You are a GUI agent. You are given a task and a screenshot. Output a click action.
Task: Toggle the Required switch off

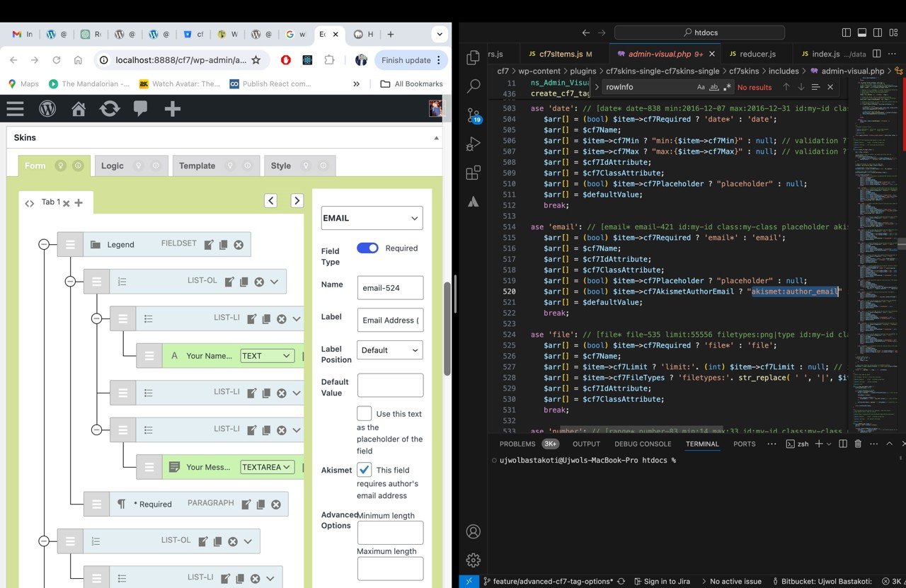(x=367, y=248)
